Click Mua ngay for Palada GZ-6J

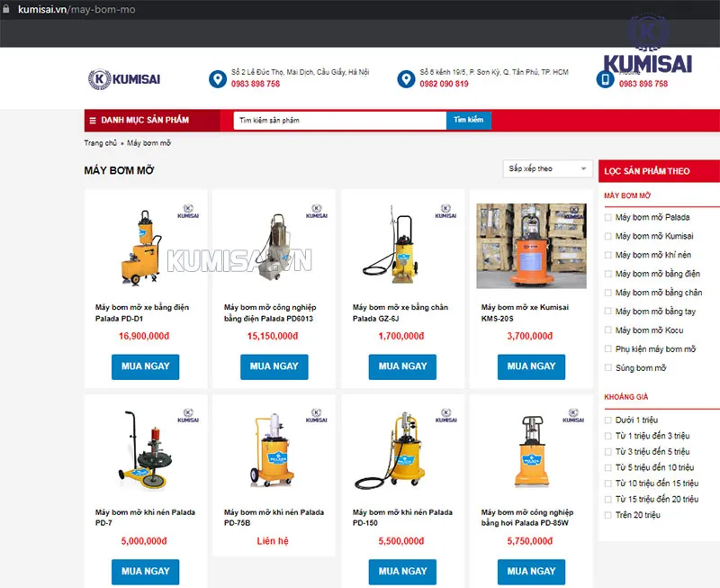(x=402, y=366)
